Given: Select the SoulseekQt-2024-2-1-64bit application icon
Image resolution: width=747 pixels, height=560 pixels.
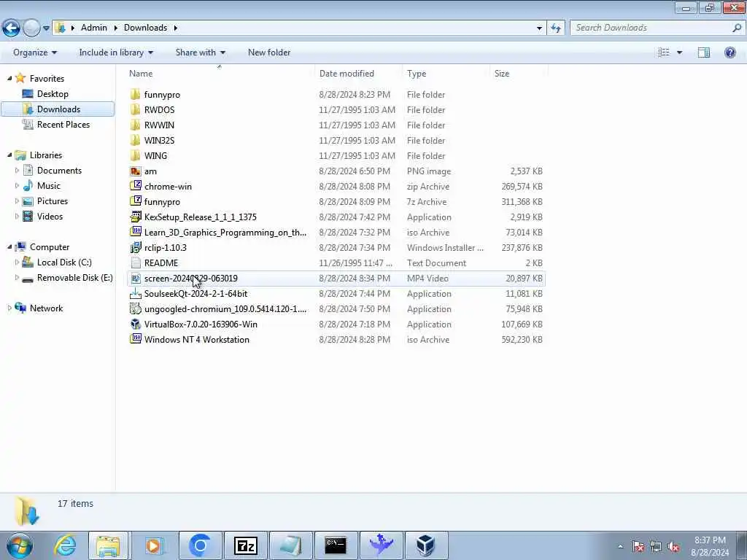Looking at the screenshot, I should click(135, 293).
